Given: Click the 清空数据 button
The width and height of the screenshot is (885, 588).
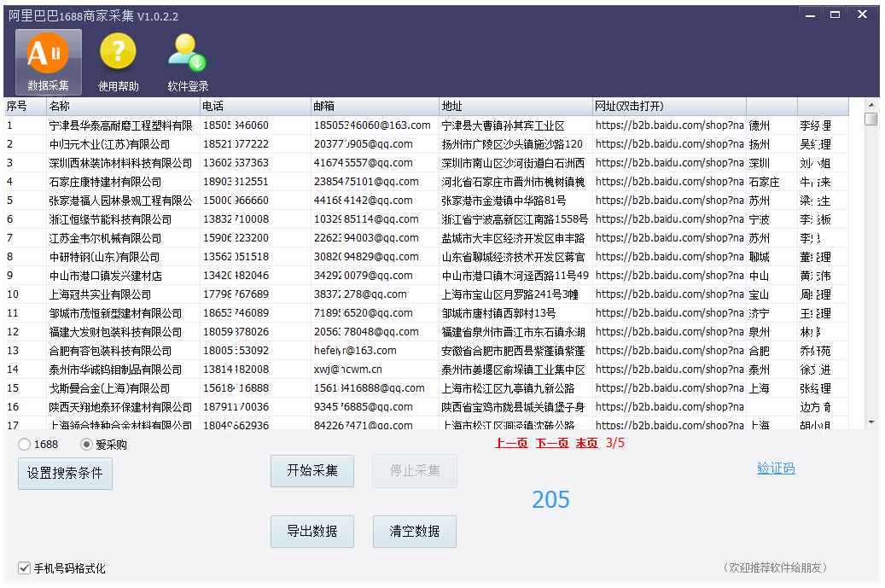Looking at the screenshot, I should pos(415,532).
